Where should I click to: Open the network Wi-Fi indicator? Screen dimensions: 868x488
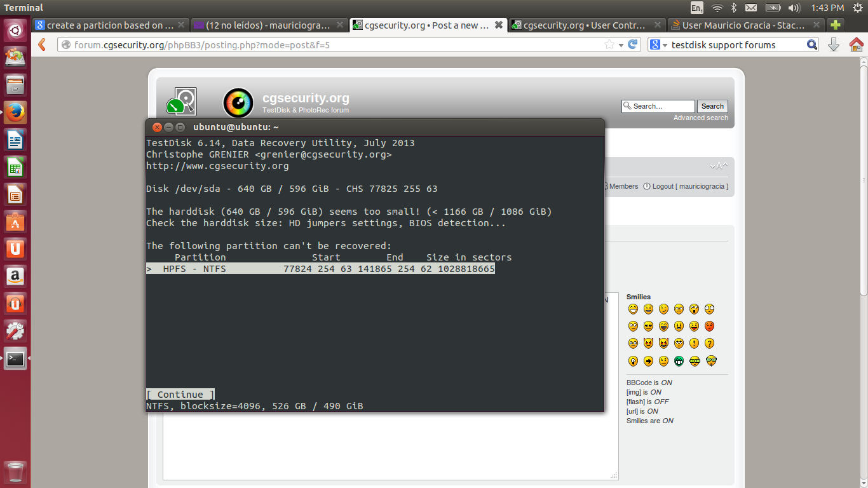tap(717, 8)
